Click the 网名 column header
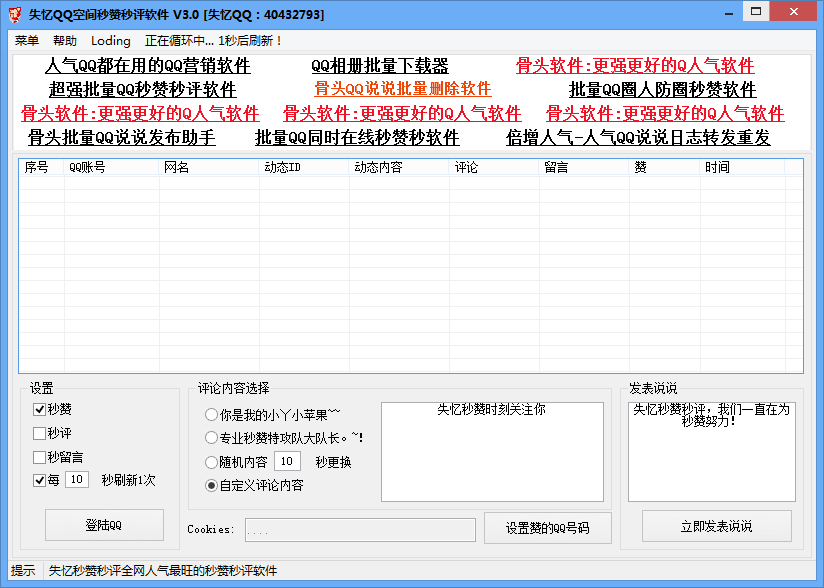Screen dimensions: 824x588 click(x=209, y=167)
